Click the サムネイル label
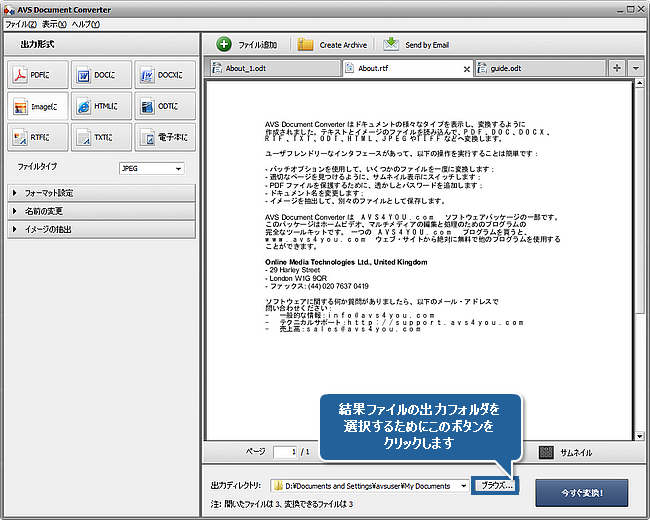The width and height of the screenshot is (650, 520). pyautogui.click(x=576, y=453)
